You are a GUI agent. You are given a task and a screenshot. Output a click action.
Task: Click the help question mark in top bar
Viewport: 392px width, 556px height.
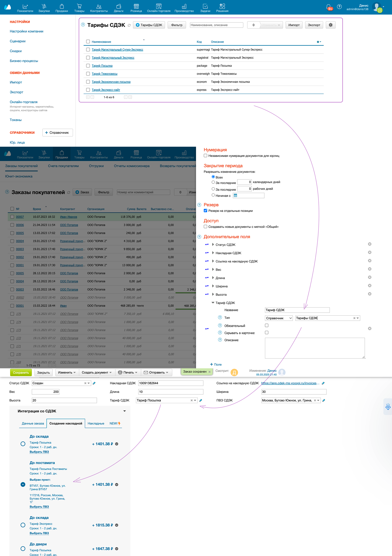tap(339, 6)
